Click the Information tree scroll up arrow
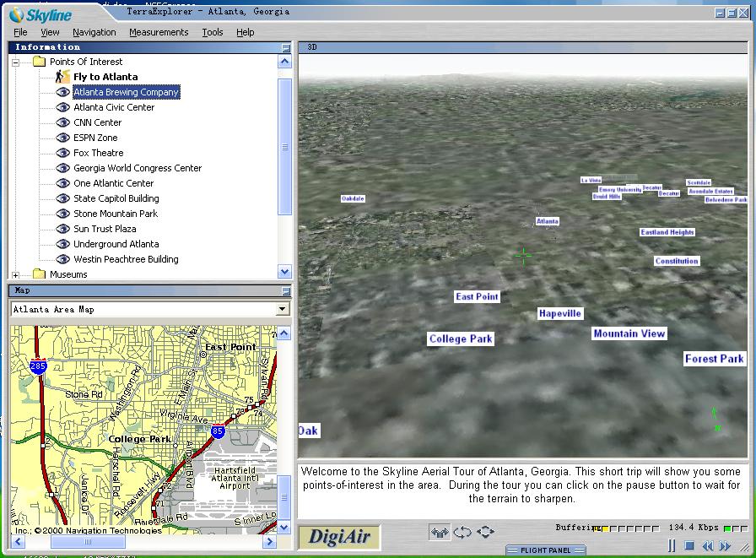Screen dimensions: 756x558 tap(285, 62)
